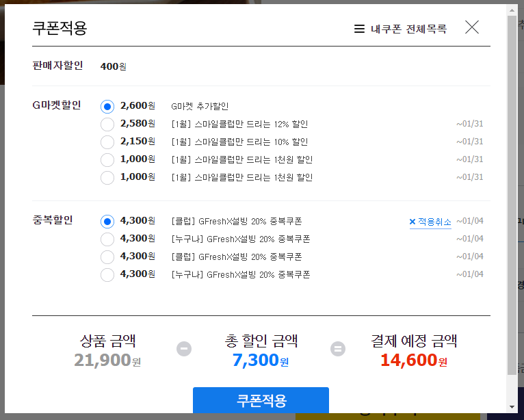Click the hamburger list icon beside 내쿠폰 전체목록
Viewport: 524px width, 420px height.
(x=359, y=29)
